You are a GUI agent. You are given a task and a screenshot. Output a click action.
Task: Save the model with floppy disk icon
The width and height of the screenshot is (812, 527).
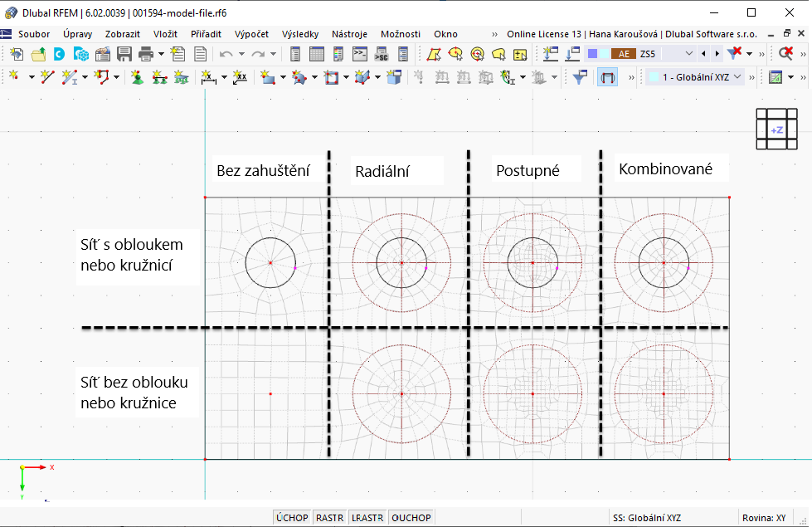point(124,54)
